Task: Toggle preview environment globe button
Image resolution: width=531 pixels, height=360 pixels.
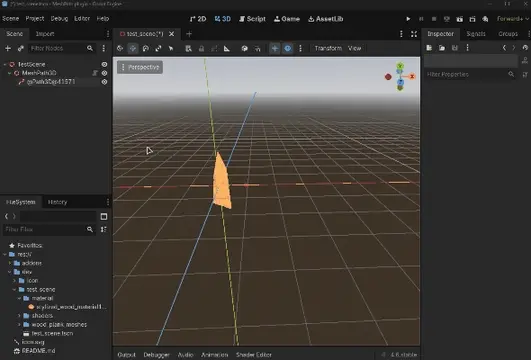Action: pyautogui.click(x=288, y=48)
